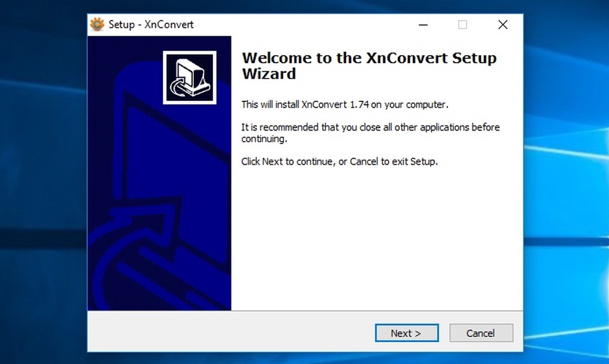Click the recommendation text about closing applications
This screenshot has width=609, height=364.
pos(370,132)
